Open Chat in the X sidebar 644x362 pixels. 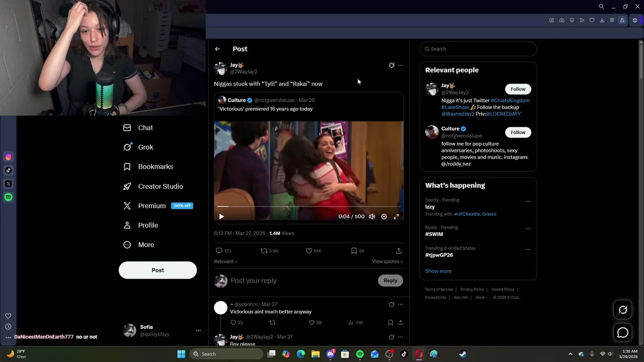[138, 128]
